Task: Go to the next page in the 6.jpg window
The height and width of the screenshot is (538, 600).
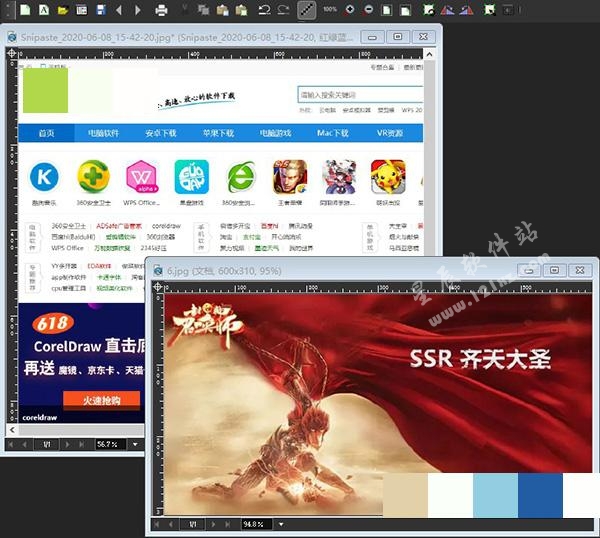Action: tap(213, 524)
